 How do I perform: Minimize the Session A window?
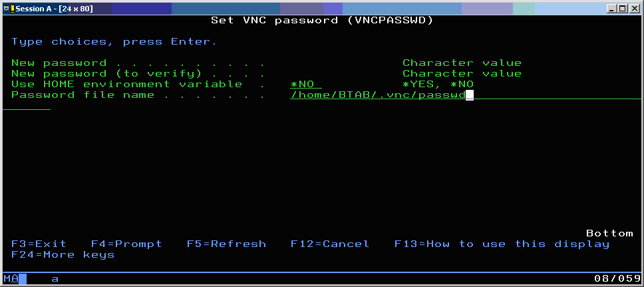coord(612,8)
